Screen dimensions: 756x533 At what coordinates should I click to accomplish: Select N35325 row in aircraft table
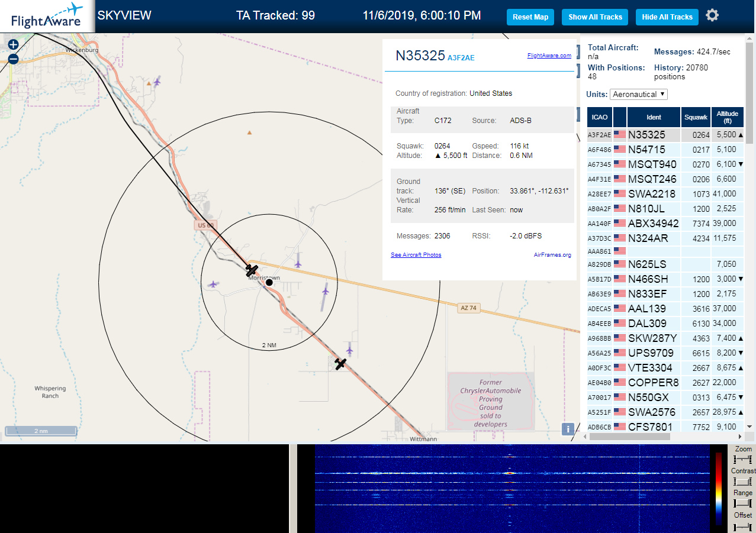[665, 135]
